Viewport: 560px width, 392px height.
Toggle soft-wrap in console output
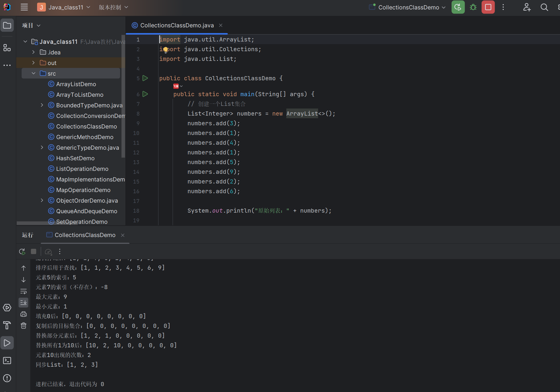coord(24,291)
